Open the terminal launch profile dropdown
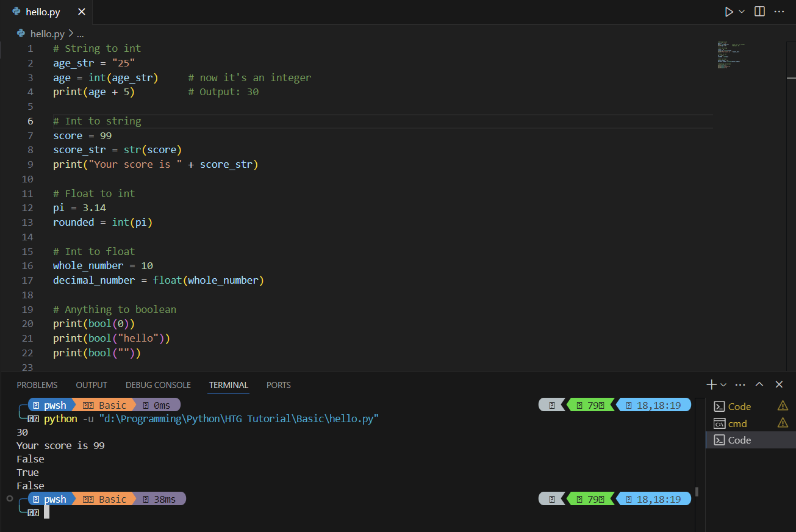This screenshot has height=532, width=796. (x=723, y=385)
